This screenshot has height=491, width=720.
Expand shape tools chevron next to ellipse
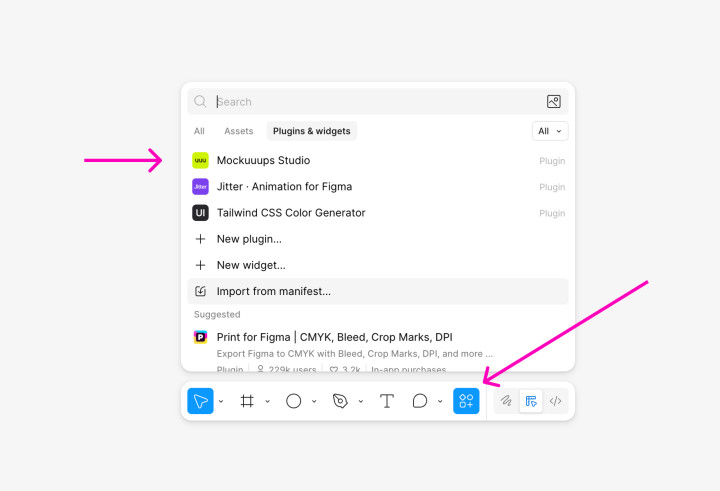(x=314, y=402)
